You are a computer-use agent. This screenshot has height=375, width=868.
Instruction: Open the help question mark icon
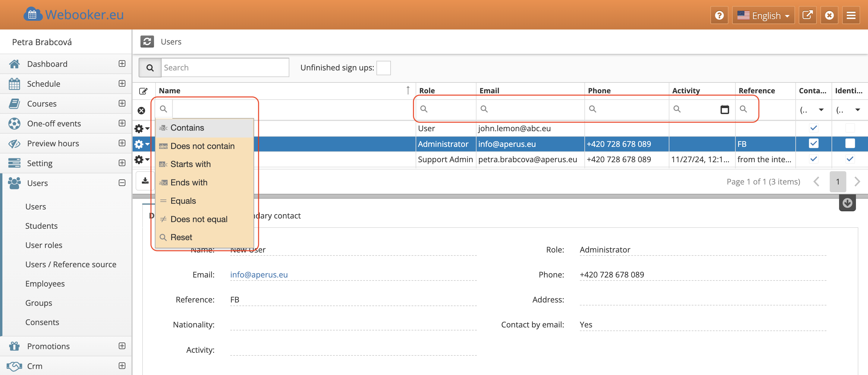click(719, 15)
